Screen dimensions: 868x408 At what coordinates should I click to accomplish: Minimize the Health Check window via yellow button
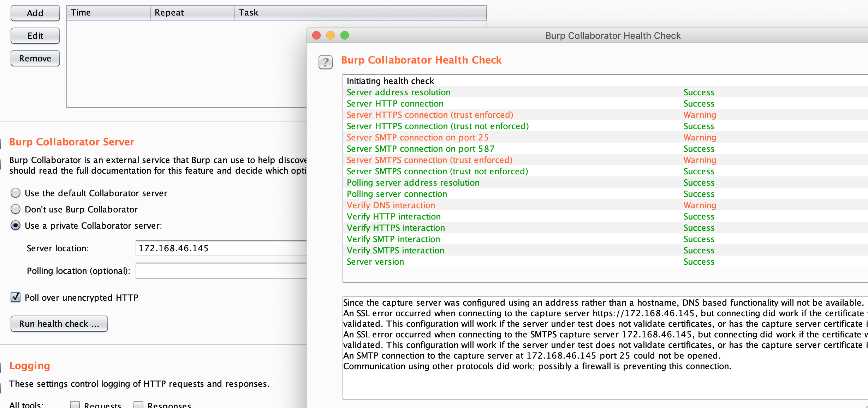pyautogui.click(x=331, y=35)
